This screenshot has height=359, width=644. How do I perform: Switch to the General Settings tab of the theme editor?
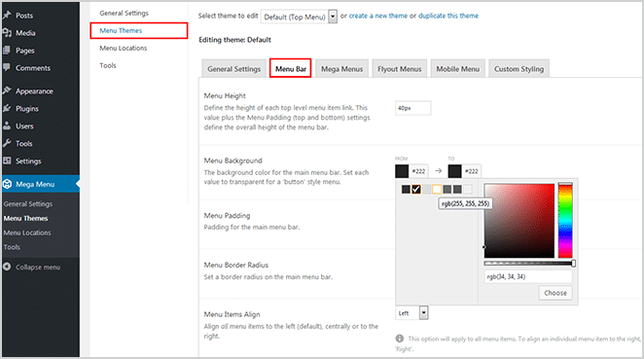coord(233,69)
